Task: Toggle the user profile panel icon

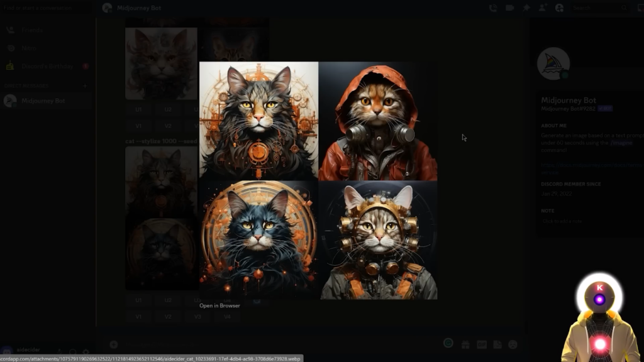Action: pyautogui.click(x=559, y=8)
